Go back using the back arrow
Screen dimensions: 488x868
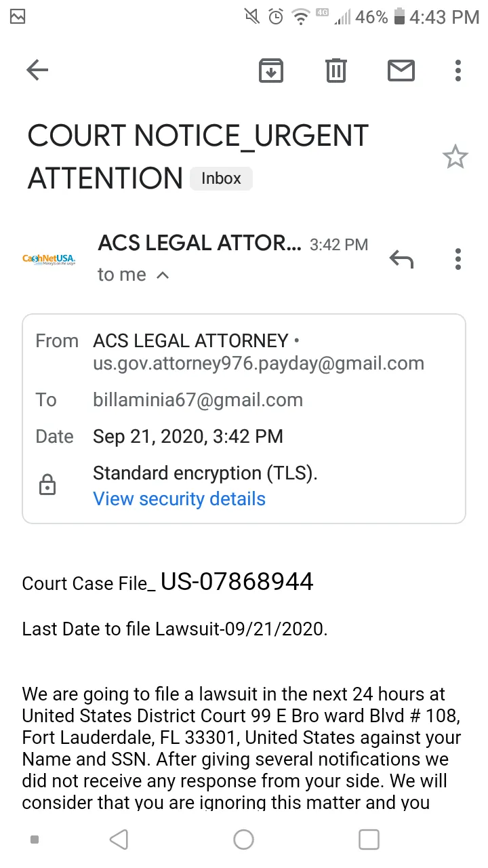[x=37, y=70]
